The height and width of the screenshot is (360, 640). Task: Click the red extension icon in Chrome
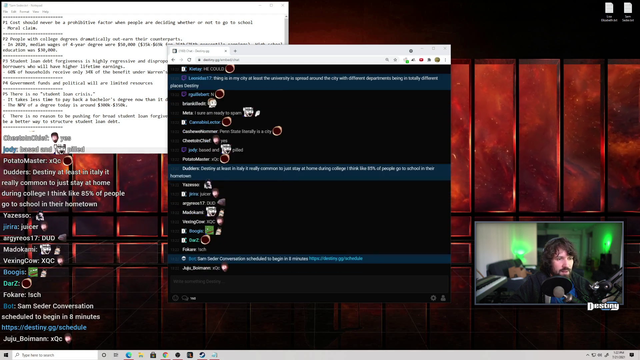click(x=421, y=60)
